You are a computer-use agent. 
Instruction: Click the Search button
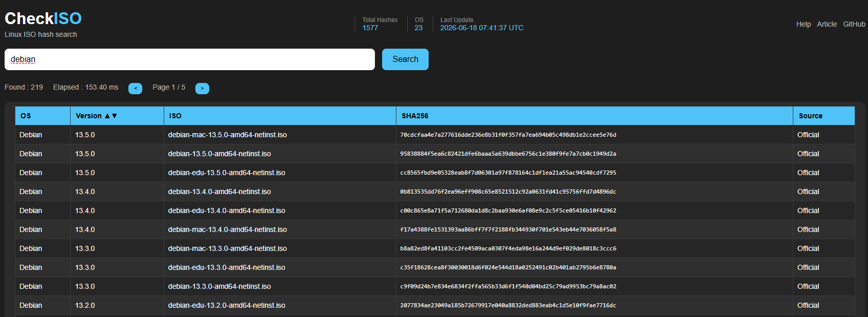click(405, 59)
